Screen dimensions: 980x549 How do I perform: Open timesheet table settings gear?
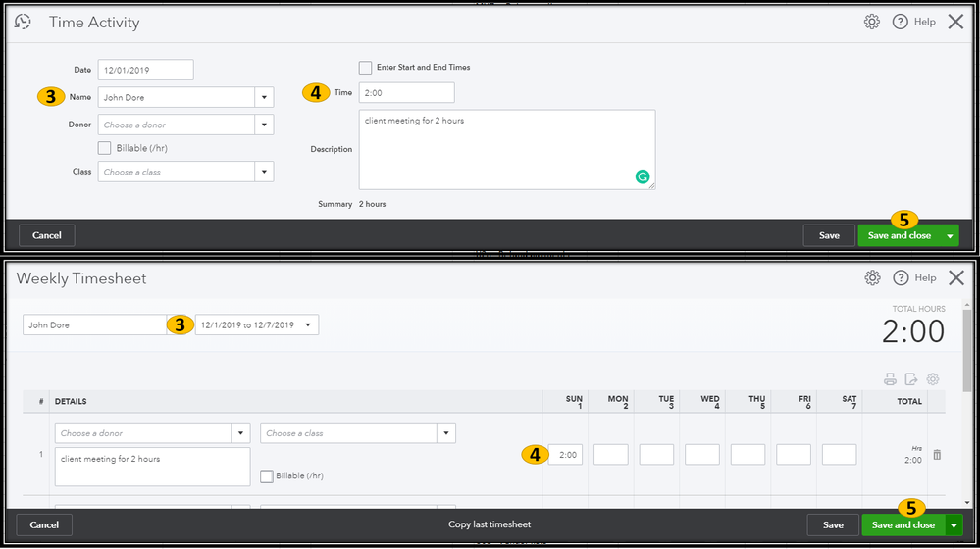point(933,379)
